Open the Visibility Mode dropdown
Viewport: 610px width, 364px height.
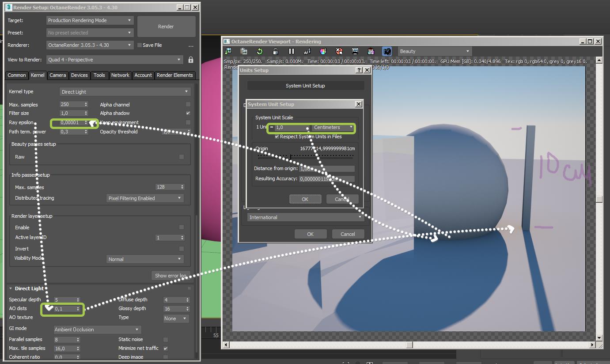click(145, 259)
